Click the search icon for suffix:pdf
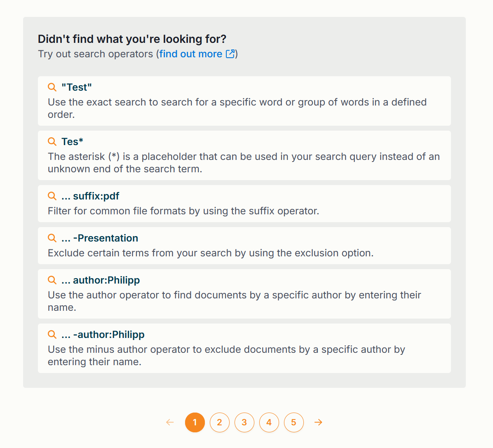 [52, 196]
